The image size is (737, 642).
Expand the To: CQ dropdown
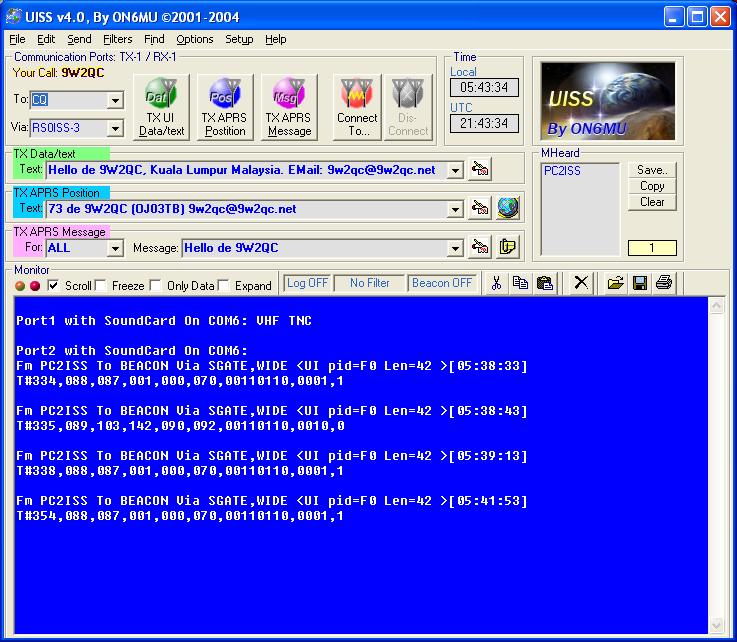click(115, 100)
